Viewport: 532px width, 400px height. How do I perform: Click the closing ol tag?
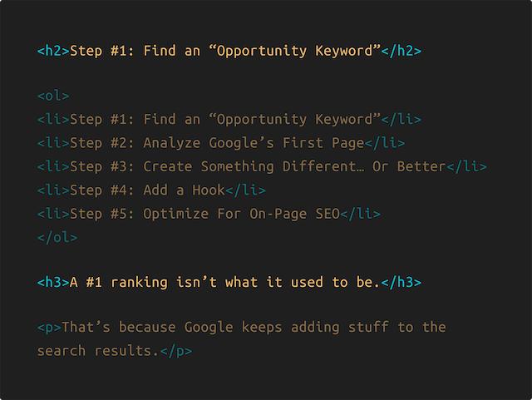57,237
